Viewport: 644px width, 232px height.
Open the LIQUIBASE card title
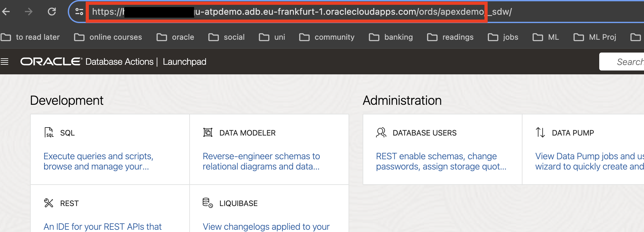click(x=239, y=203)
